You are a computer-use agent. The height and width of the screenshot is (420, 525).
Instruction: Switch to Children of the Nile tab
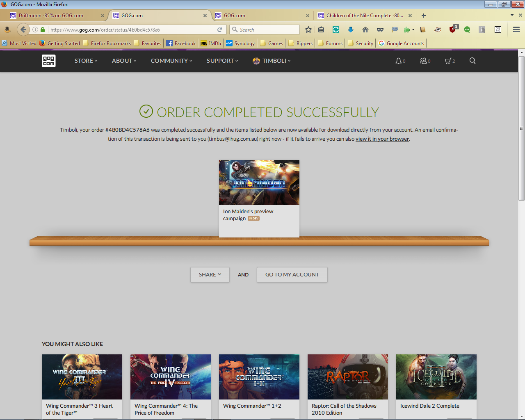[365, 16]
